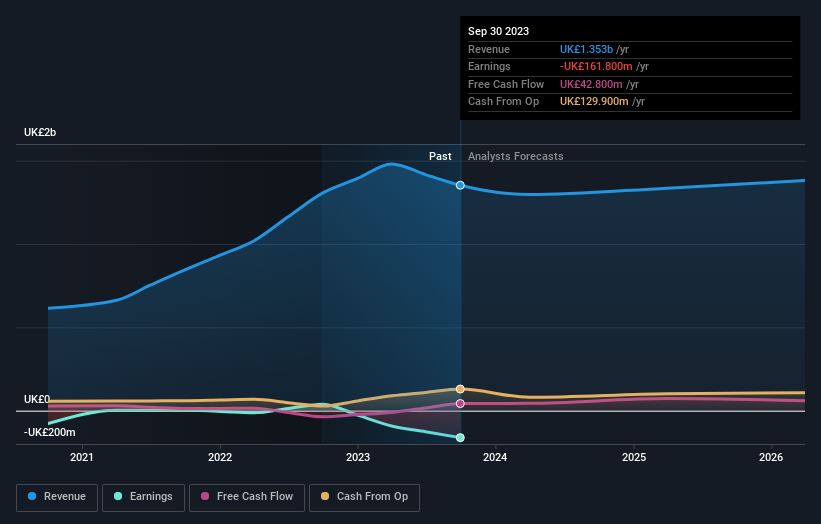Click the UK£42.800m free cash flow value
This screenshot has width=821, height=524.
click(x=591, y=84)
